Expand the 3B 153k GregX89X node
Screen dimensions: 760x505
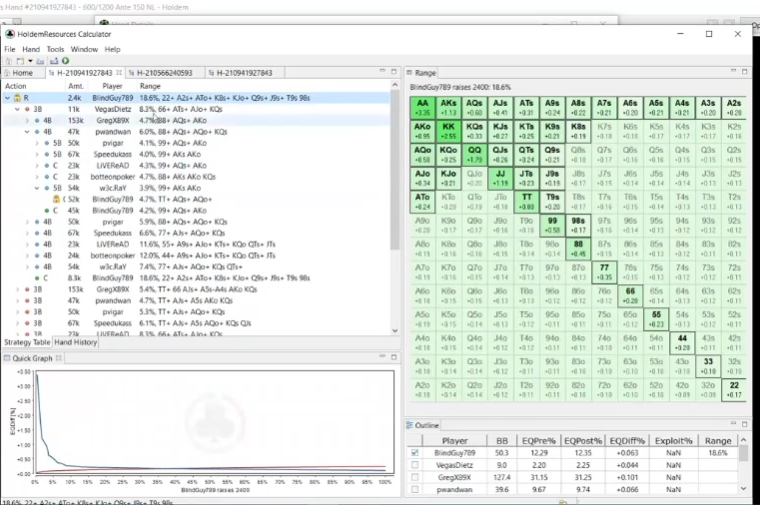[x=17, y=289]
